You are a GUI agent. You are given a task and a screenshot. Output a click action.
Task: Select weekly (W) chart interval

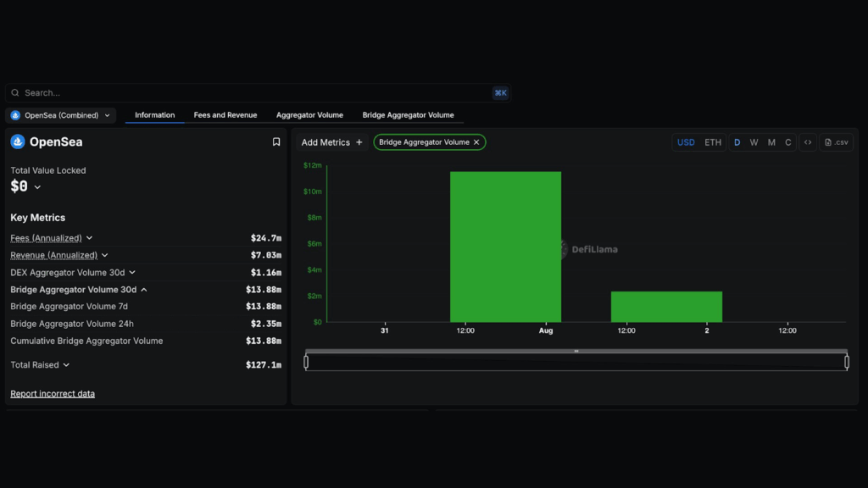click(x=754, y=142)
